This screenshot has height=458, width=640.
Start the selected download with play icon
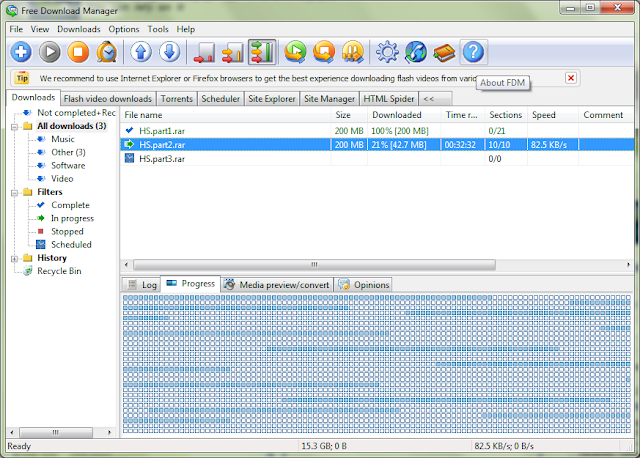tap(50, 52)
